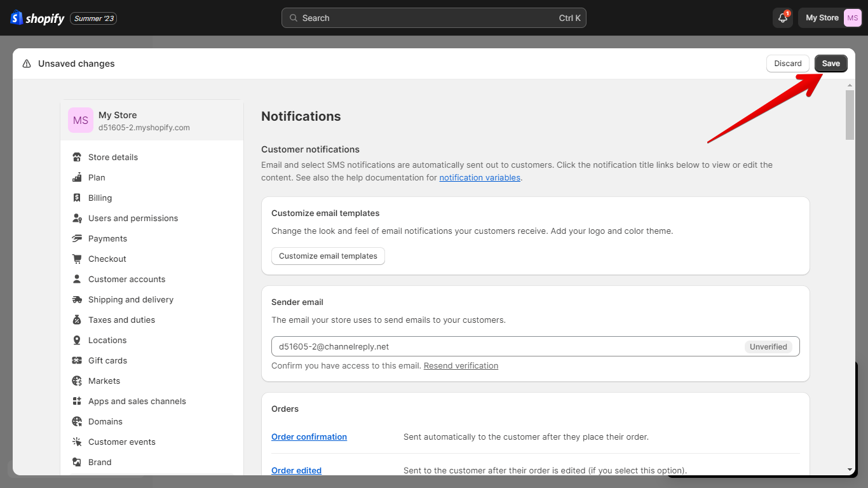
Task: Click the Domains globe icon
Action: pos(77,421)
